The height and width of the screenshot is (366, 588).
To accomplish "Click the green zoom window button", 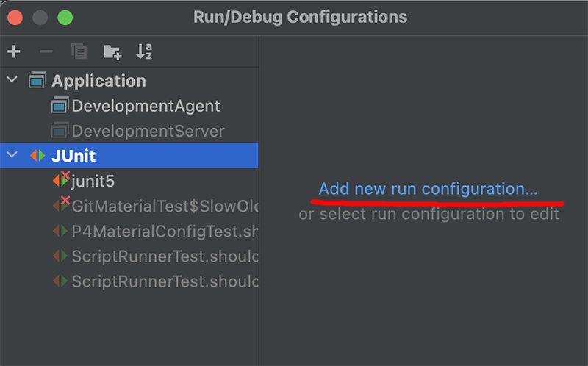I will click(65, 18).
